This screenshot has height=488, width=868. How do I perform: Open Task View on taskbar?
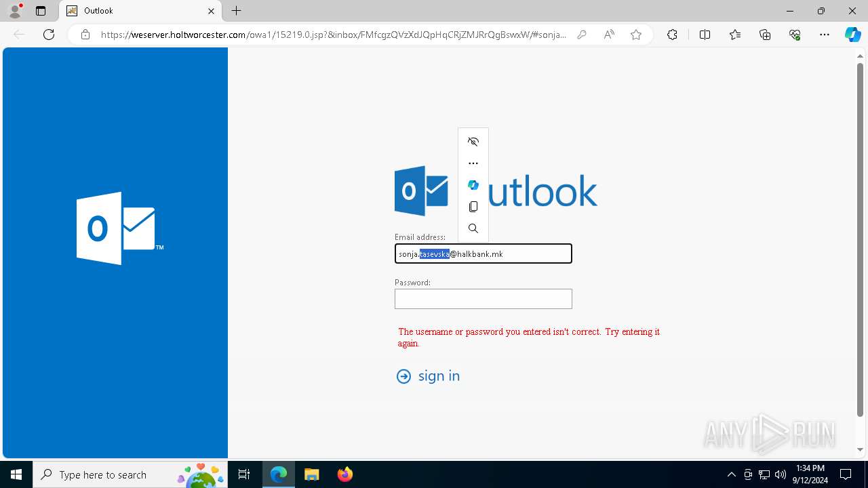(x=245, y=474)
